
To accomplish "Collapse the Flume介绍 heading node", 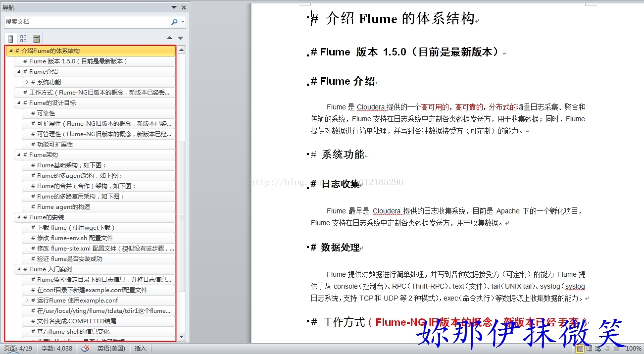I will [19, 72].
